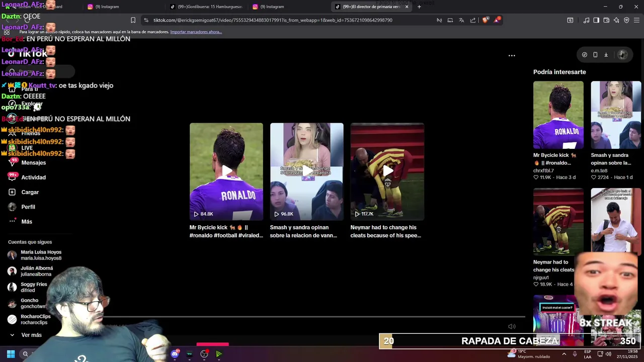Click Importar marcadores ahora link
This screenshot has width=644, height=362.
pyautogui.click(x=196, y=32)
